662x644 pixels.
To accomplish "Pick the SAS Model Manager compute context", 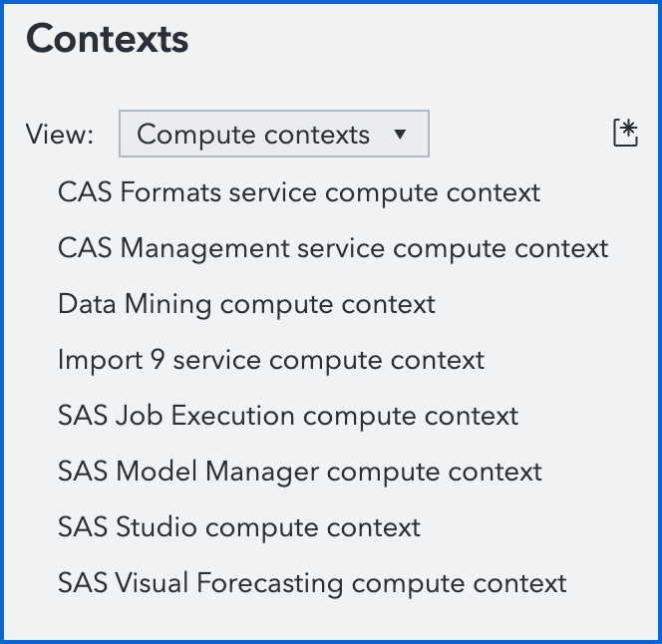I will click(299, 472).
